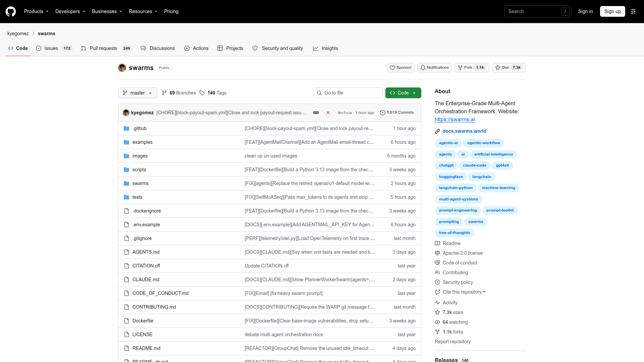Expand the green Code dropdown
This screenshot has width=644, height=362.
403,93
